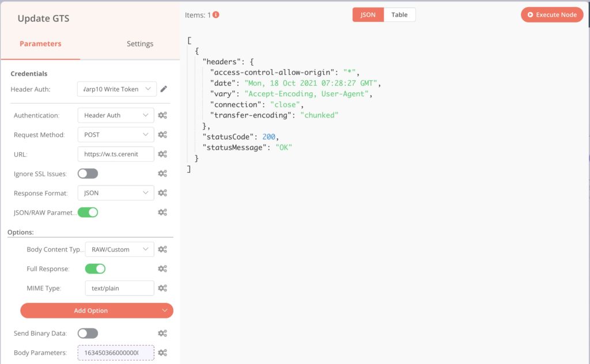Open gear options for MIME Type

163,288
